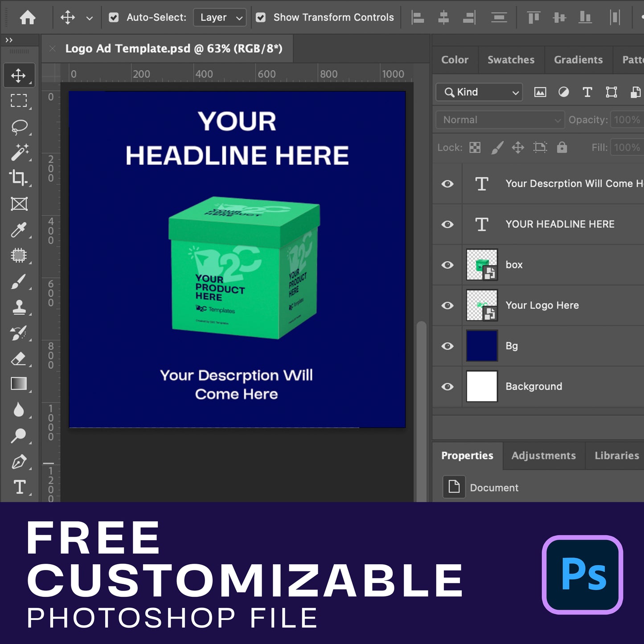Switch to the Swatches tab
Image resolution: width=644 pixels, height=644 pixels.
[x=511, y=60]
